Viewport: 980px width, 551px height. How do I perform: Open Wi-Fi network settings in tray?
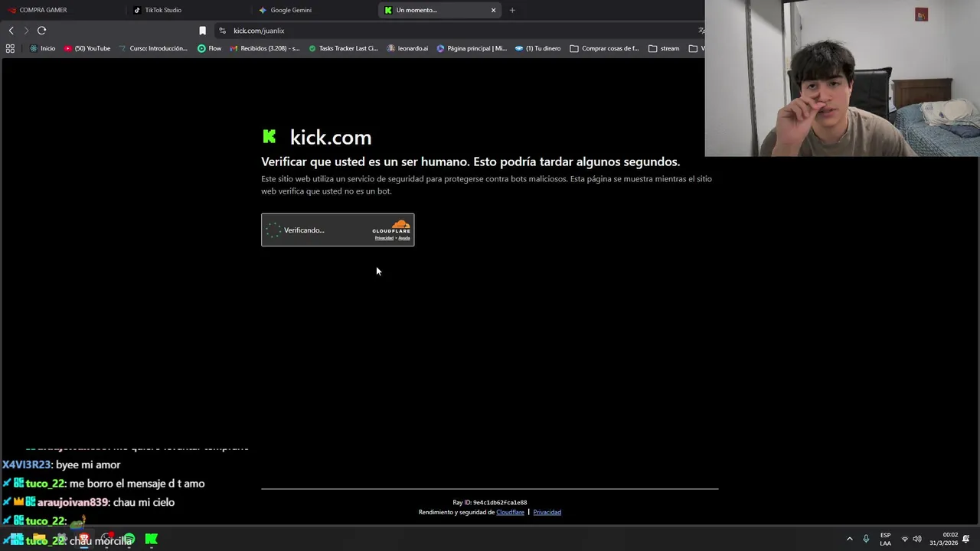(x=904, y=539)
